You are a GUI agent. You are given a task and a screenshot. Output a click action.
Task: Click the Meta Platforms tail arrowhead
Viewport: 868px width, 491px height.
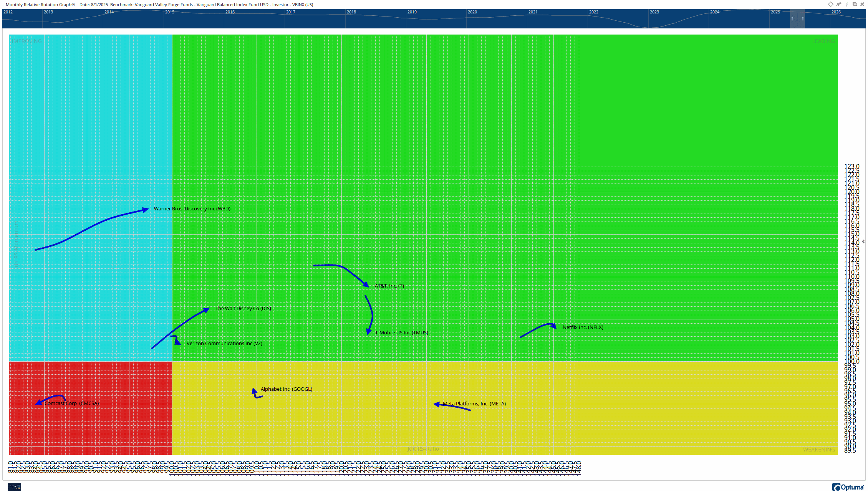coord(436,404)
